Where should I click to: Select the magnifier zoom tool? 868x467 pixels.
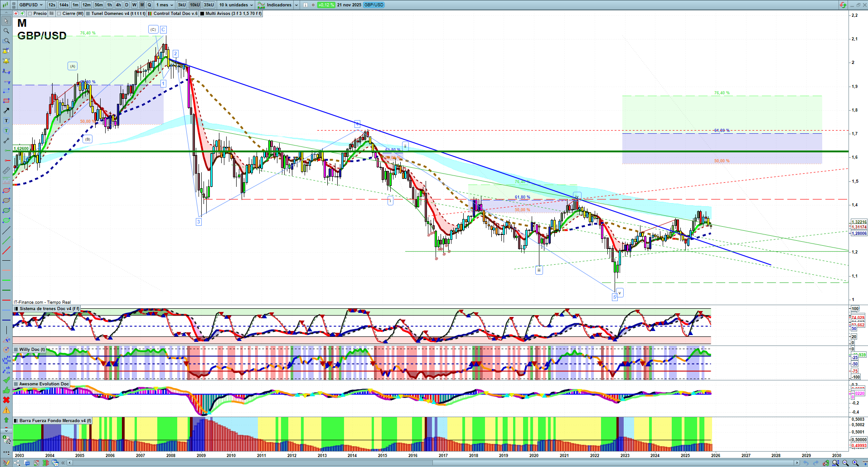click(x=6, y=31)
